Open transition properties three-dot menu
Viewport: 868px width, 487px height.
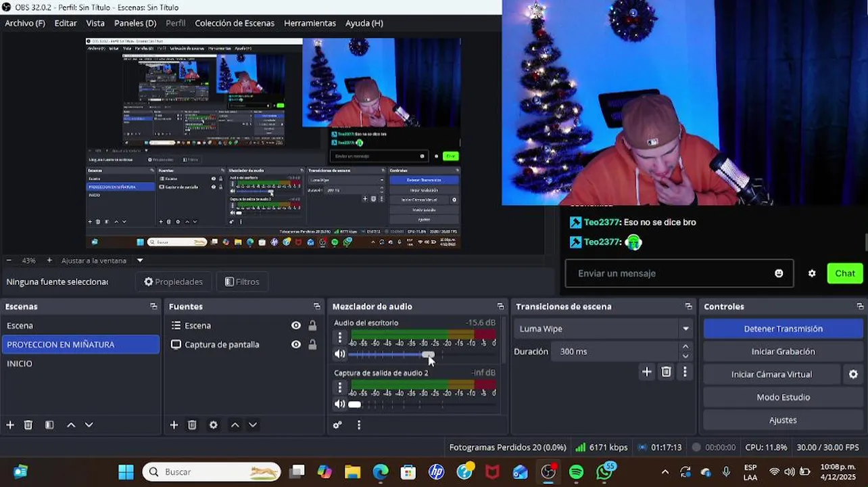[685, 371]
